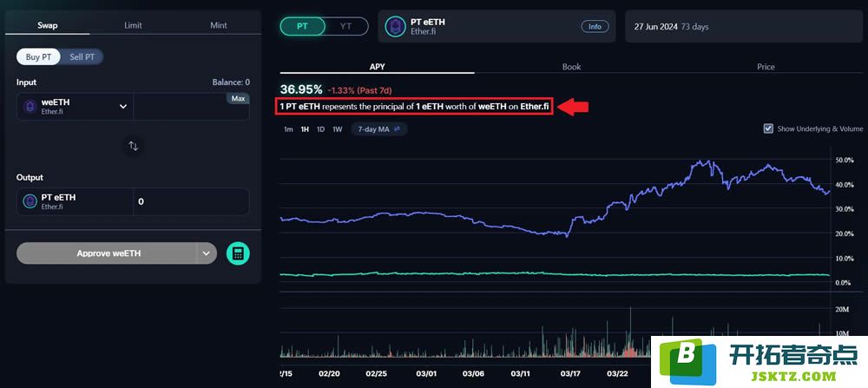Image resolution: width=868 pixels, height=388 pixels.
Task: Switch to the Price chart tab
Action: pos(766,67)
